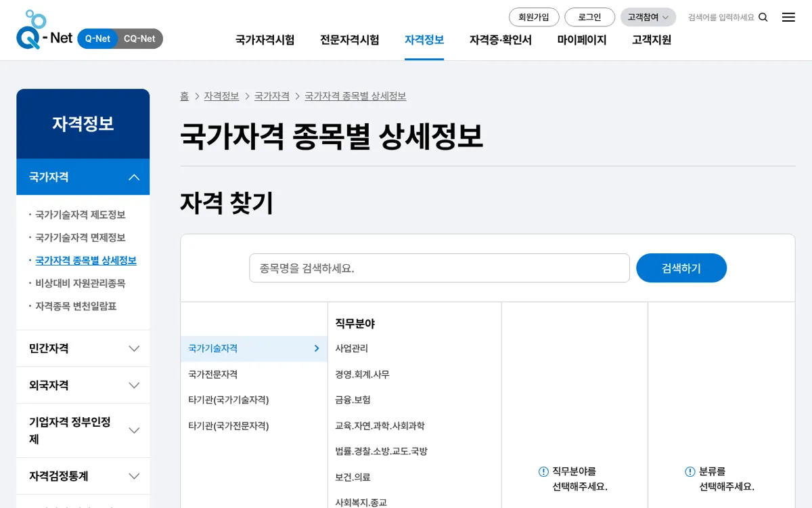Click the 종목명을 검색하세요 input field

pos(439,268)
